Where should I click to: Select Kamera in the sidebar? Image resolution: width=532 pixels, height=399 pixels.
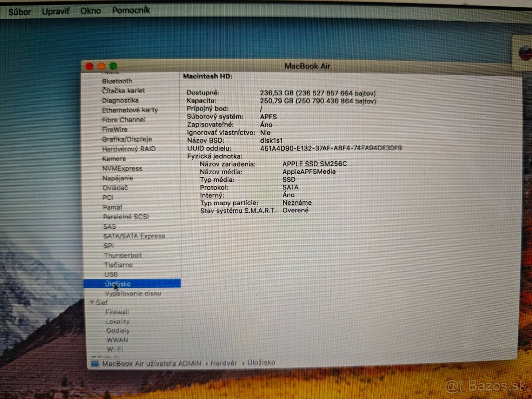coord(114,159)
